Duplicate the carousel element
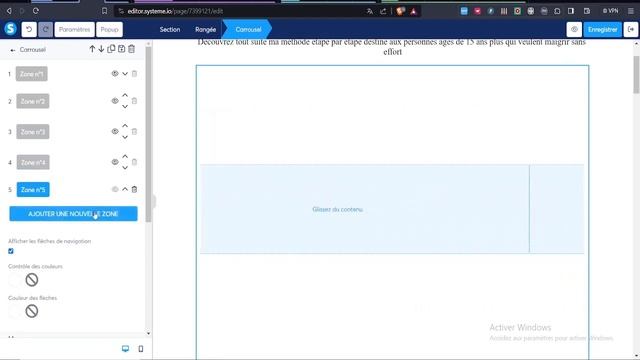 point(111,49)
